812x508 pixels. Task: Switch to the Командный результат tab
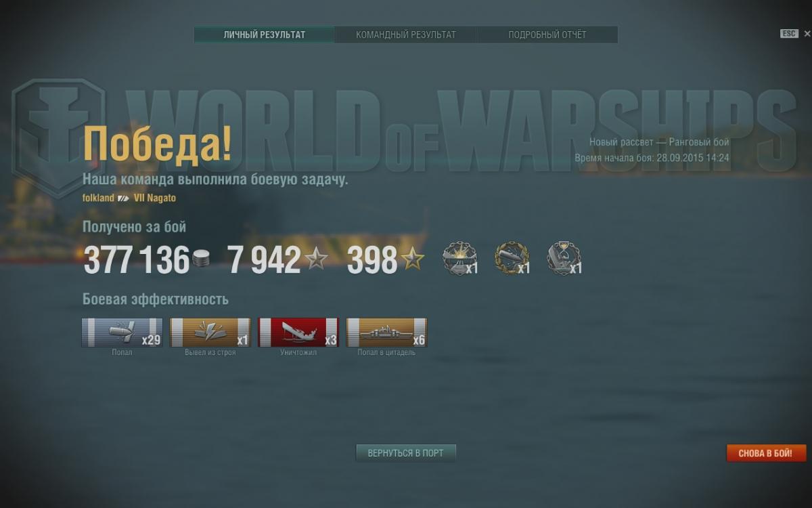(405, 35)
